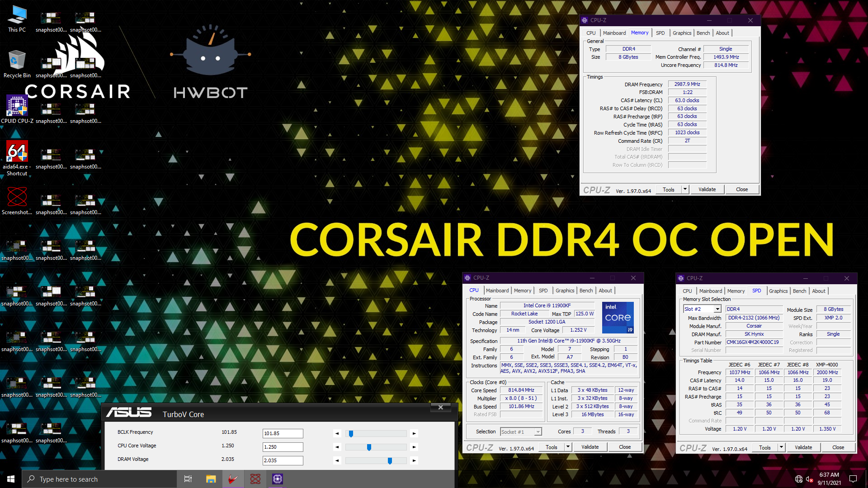
Task: Switch to Memory tab in bottom-middle CPU-Z window
Action: [x=523, y=291]
